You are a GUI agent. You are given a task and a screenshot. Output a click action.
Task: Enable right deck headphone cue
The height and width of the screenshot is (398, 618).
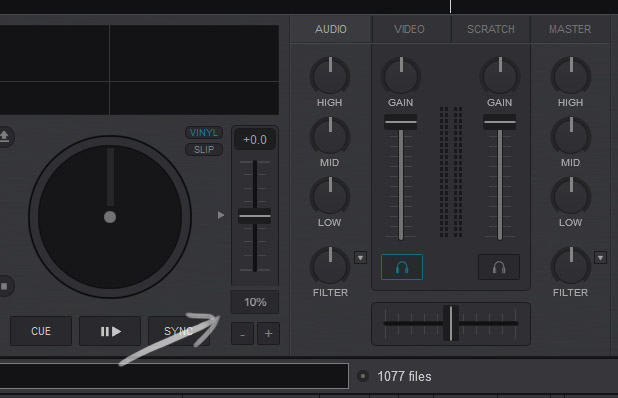tap(499, 267)
